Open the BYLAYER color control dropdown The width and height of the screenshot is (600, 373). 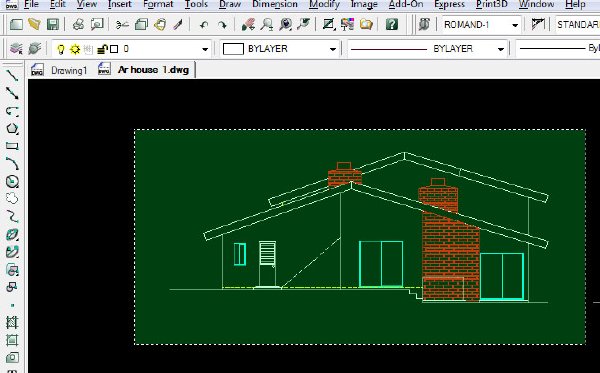[x=333, y=49]
